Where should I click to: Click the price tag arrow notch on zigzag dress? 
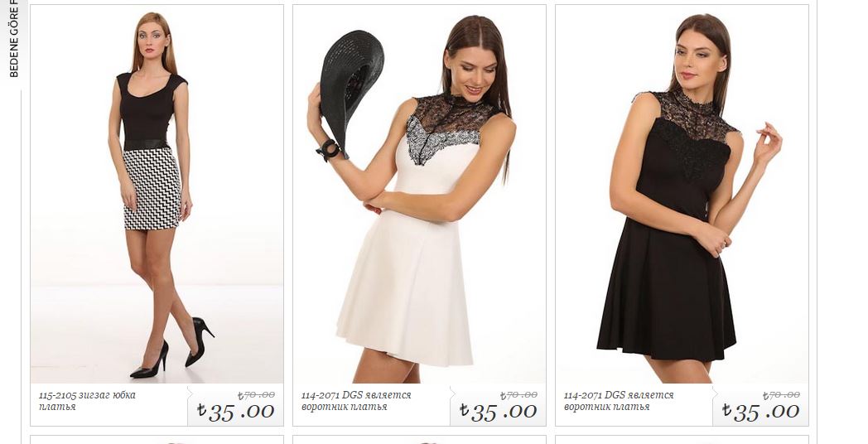(190, 394)
